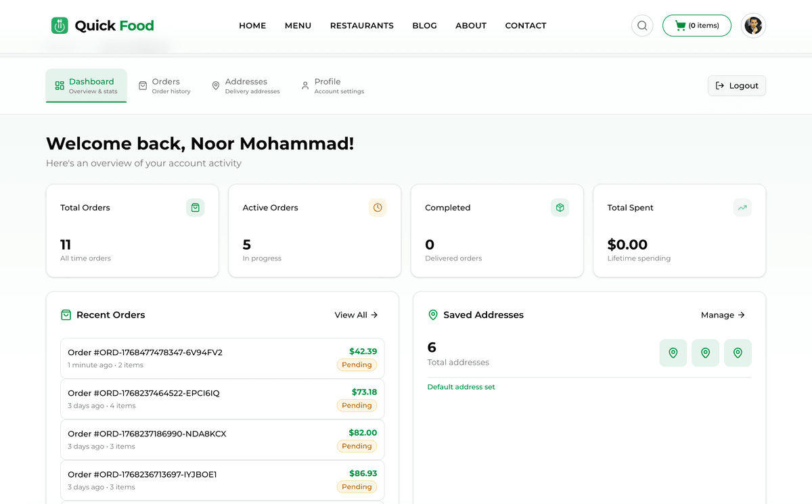The width and height of the screenshot is (812, 504).
Task: Open the Addresses tab
Action: click(245, 86)
